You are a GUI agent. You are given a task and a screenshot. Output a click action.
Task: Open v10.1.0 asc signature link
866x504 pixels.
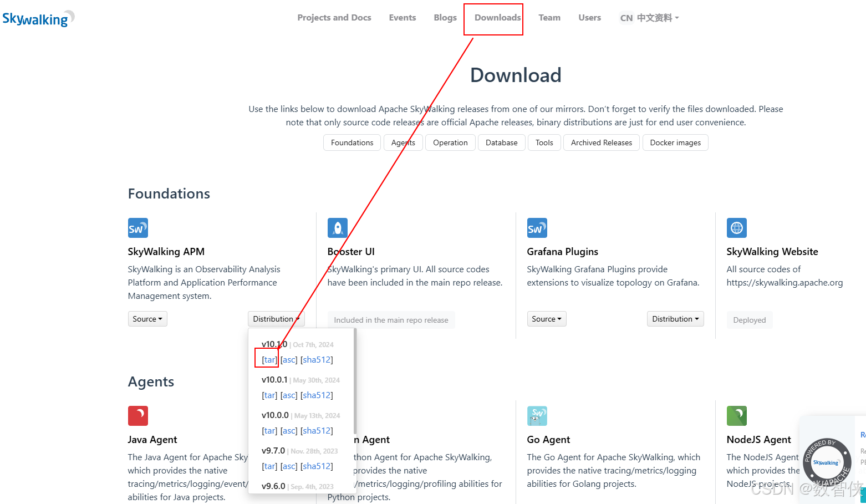(289, 360)
